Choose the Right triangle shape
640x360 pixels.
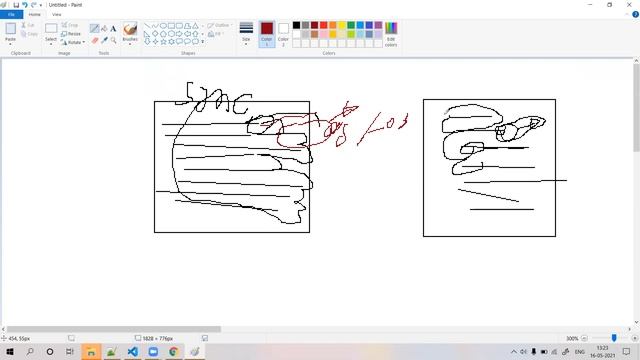[x=147, y=34]
